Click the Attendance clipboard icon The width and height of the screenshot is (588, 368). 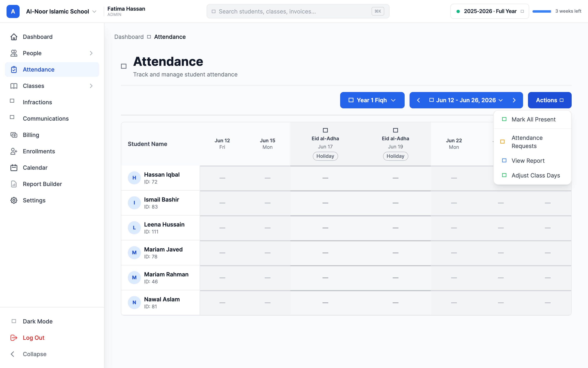click(14, 69)
